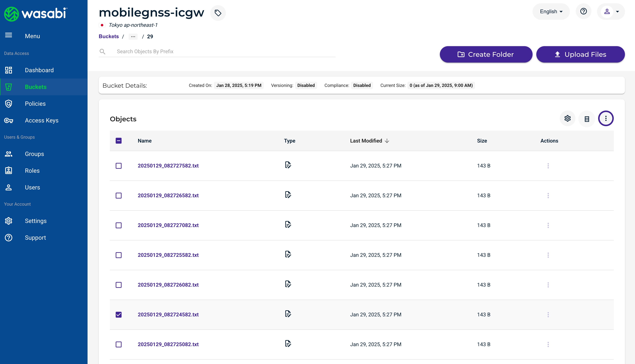Open actions menu for 20250129_082725082.txt
Screen dimensions: 635x364
(x=548, y=344)
